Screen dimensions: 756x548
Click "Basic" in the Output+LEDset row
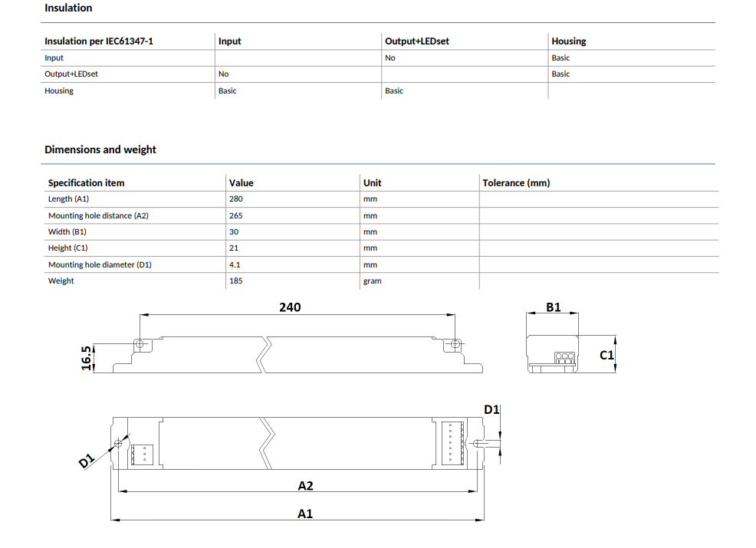560,74
